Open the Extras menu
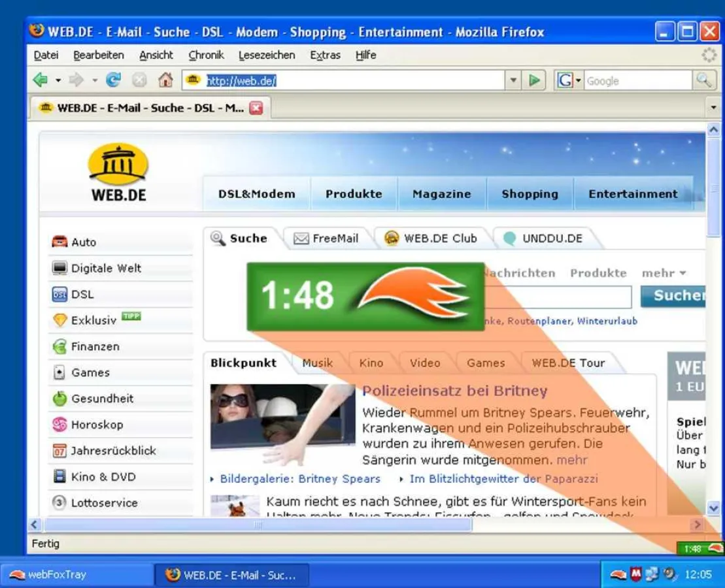 [325, 55]
